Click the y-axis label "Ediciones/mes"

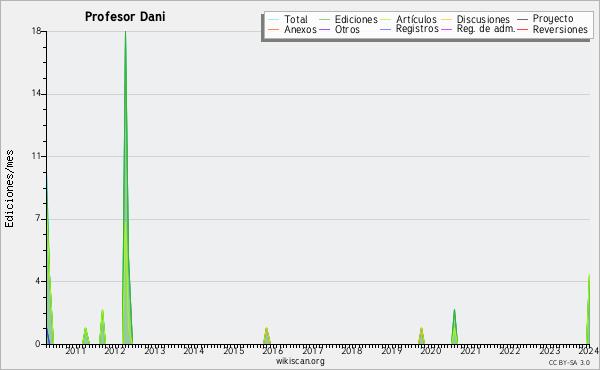9,188
